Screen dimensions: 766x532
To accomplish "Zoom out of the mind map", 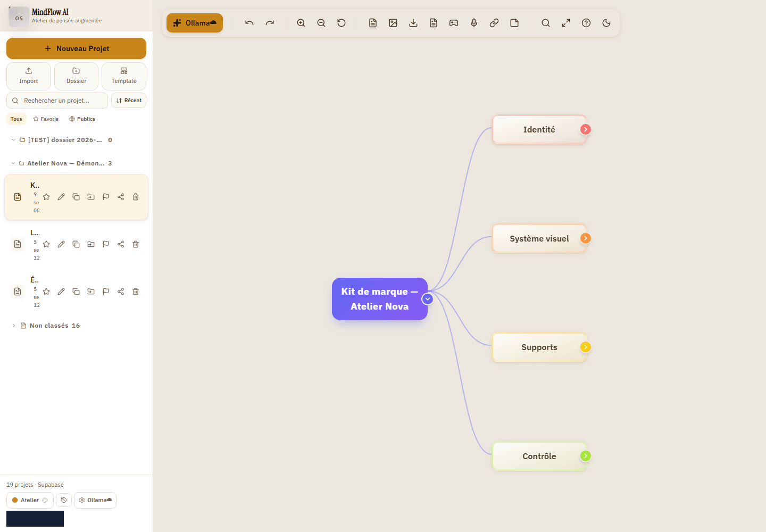I will [321, 23].
